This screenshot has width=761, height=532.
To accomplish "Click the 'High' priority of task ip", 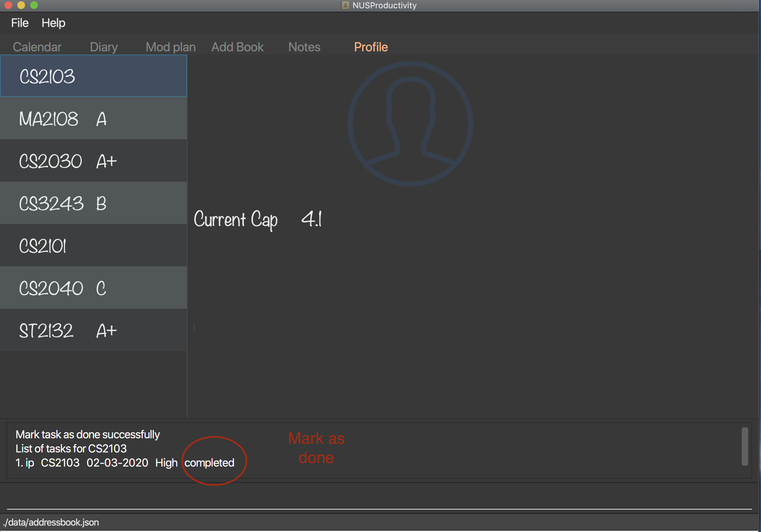I will [x=166, y=463].
